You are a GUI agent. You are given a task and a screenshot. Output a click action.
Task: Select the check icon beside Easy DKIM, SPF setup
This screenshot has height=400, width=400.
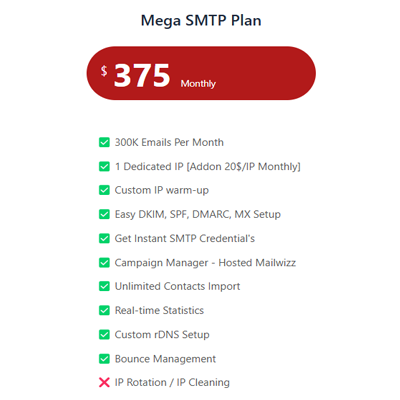tap(104, 214)
